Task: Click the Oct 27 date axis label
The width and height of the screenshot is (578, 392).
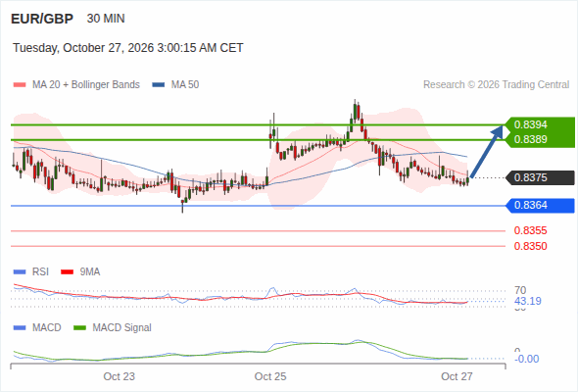Action: point(457,376)
